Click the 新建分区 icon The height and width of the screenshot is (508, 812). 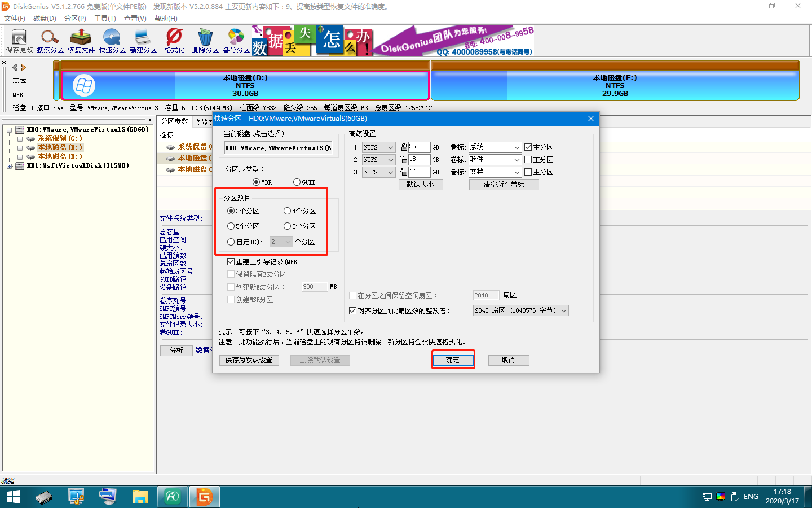(142, 40)
